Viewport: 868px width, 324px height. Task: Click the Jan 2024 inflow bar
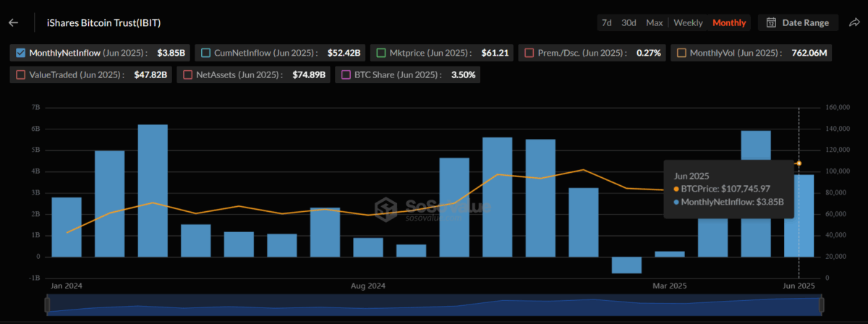[67, 227]
